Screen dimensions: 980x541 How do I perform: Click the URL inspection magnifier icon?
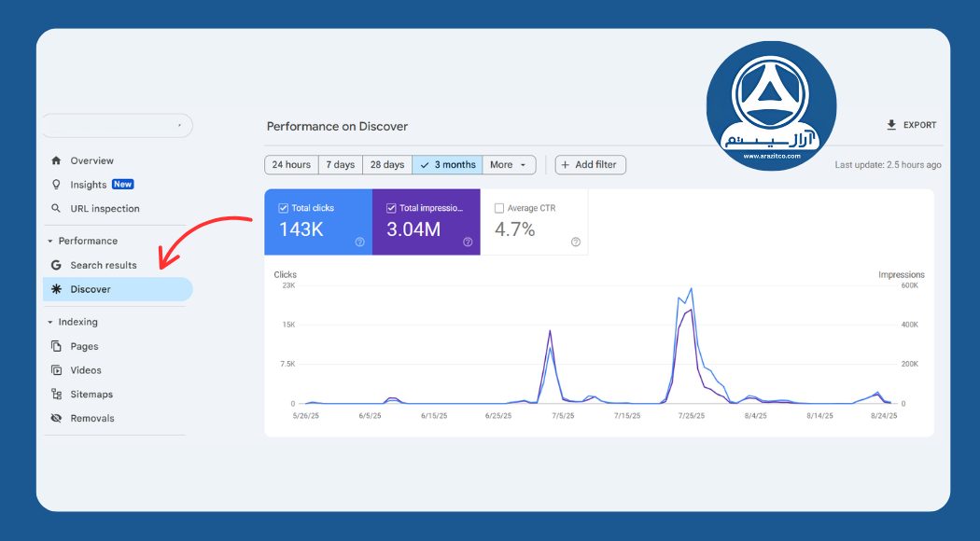(57, 209)
